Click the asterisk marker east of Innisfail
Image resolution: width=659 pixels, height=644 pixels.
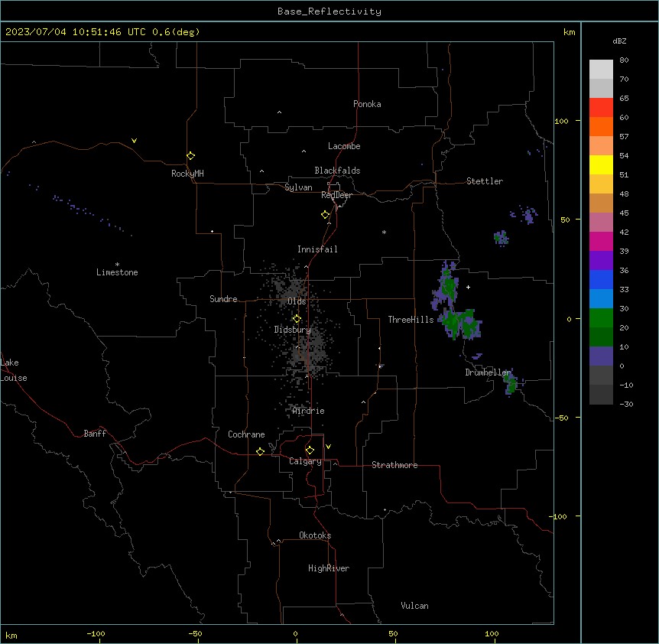384,232
